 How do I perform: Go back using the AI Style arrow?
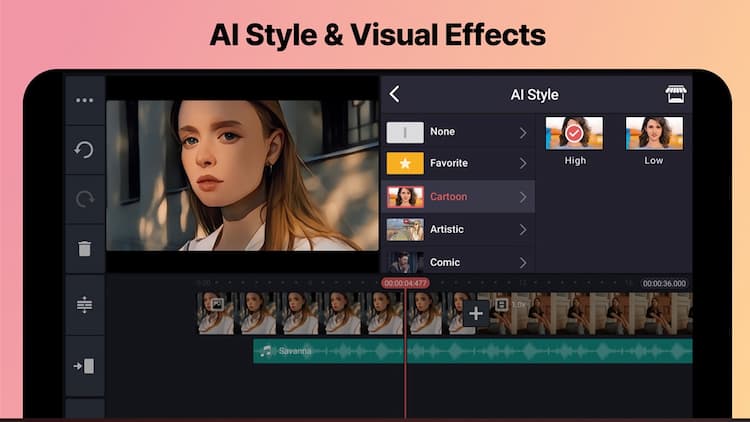(x=395, y=94)
